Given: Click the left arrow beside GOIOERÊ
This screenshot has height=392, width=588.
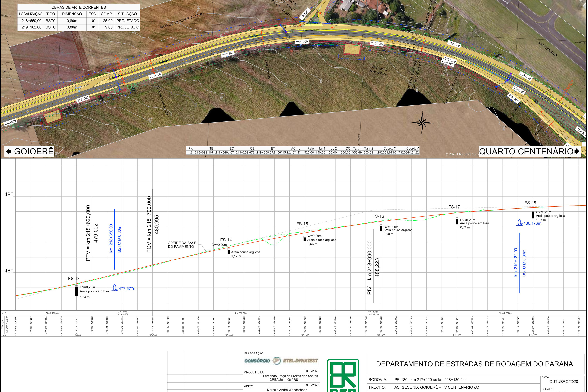Looking at the screenshot, I should [8, 151].
